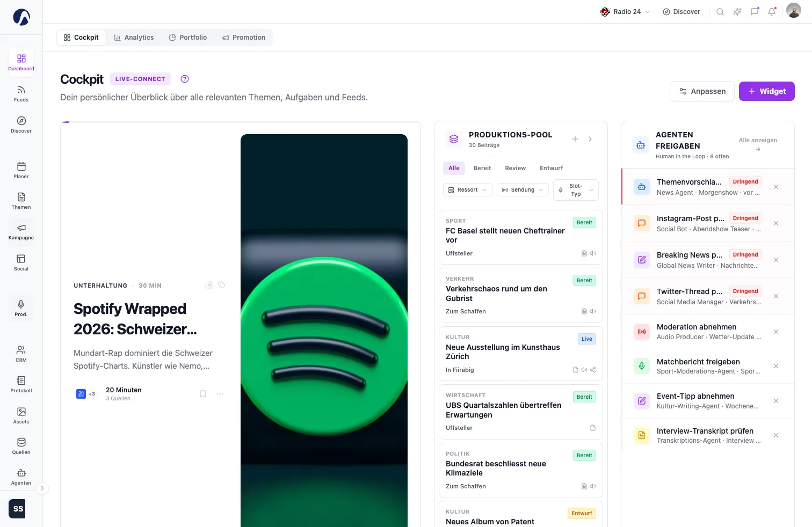The height and width of the screenshot is (527, 812).
Task: Open Bundesrat beschliesst neue Klimaziele item
Action: point(521,470)
